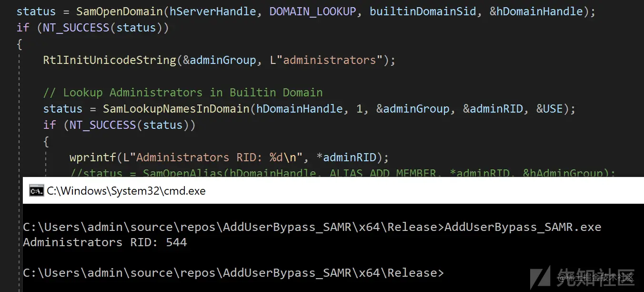The height and width of the screenshot is (292, 644).
Task: Click the C:\Windows\System32\cmd.exe window title
Action: coord(126,191)
